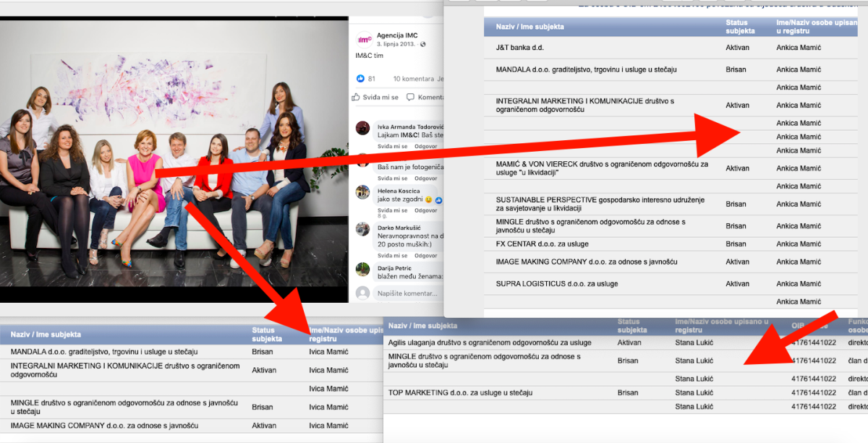Select the SUSTAINABLE PERSPECTIVE company row

[600, 204]
